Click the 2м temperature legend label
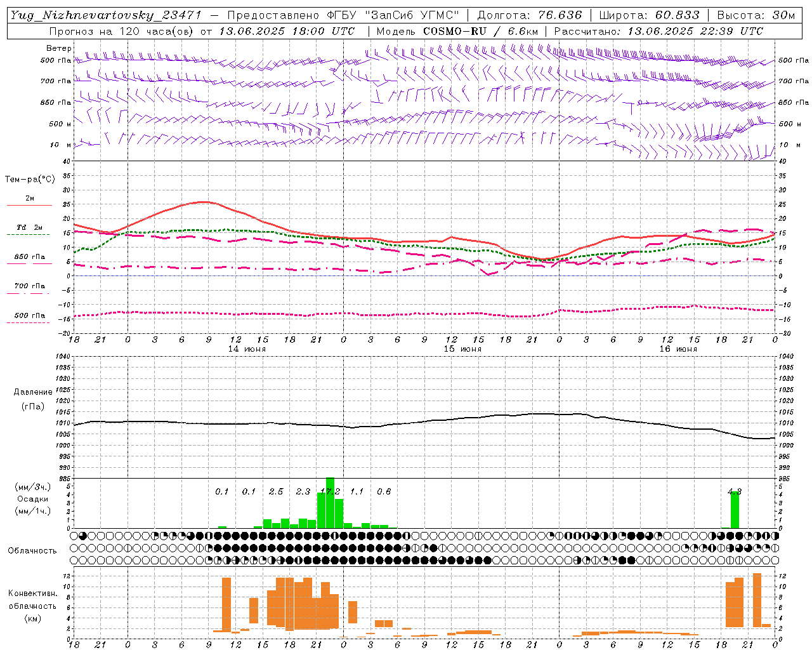 (30, 199)
